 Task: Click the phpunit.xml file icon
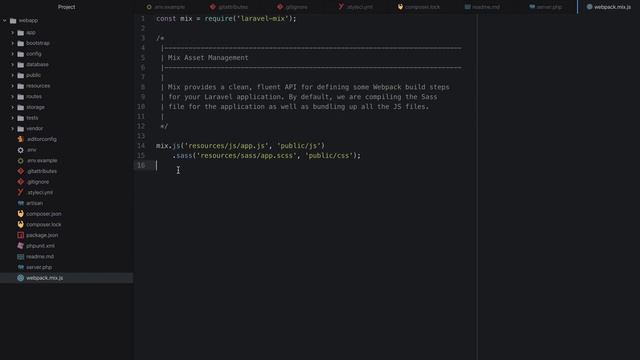click(x=21, y=246)
